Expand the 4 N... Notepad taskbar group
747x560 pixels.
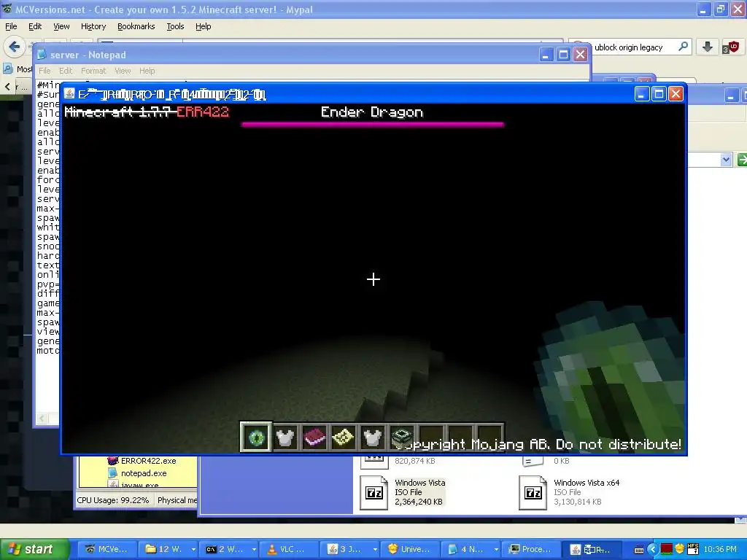496,549
